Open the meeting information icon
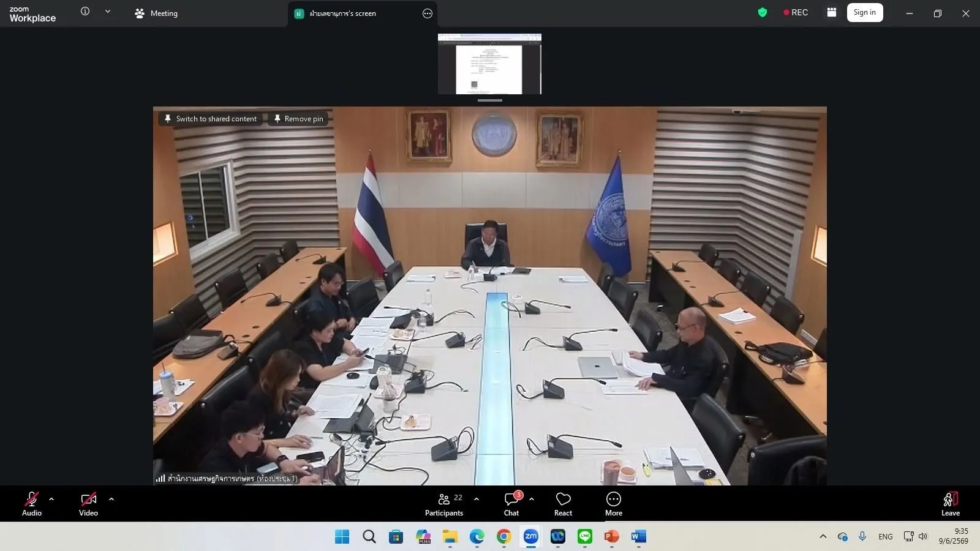Image resolution: width=980 pixels, height=551 pixels. (85, 11)
